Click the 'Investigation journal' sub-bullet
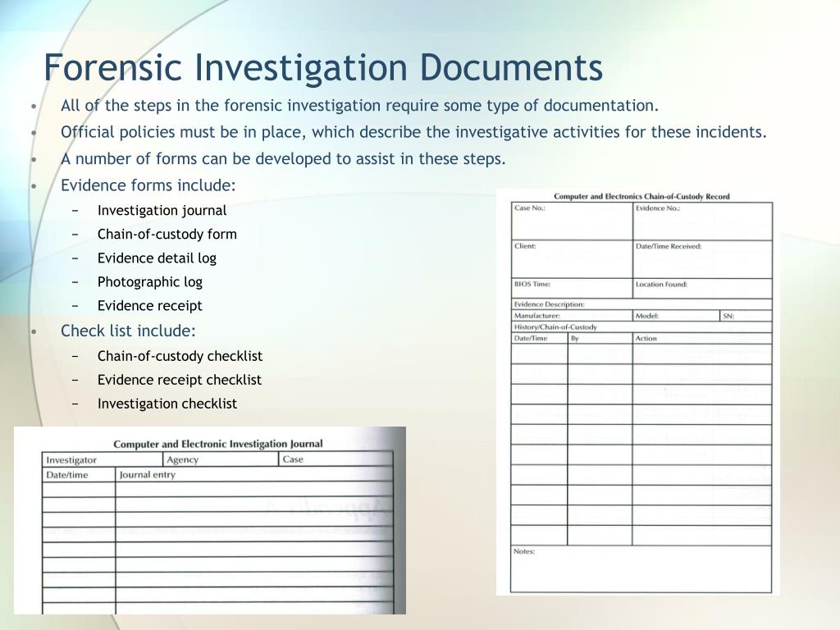 tap(162, 211)
